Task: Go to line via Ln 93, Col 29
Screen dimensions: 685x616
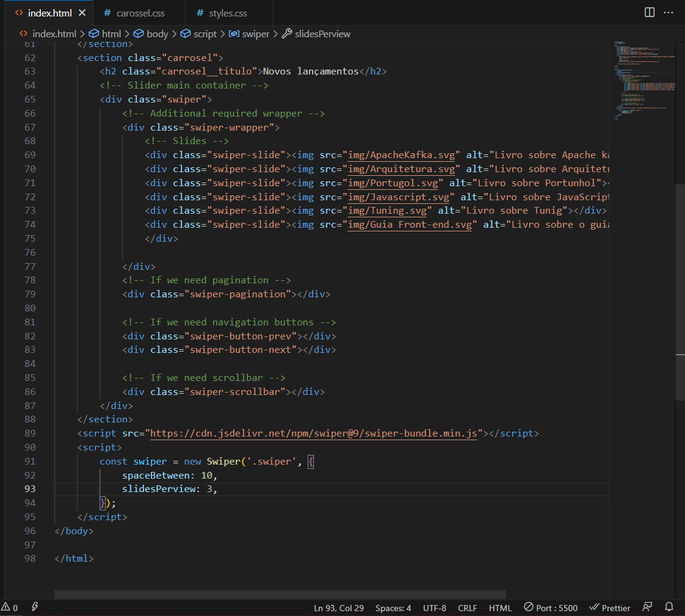Action: 339,608
